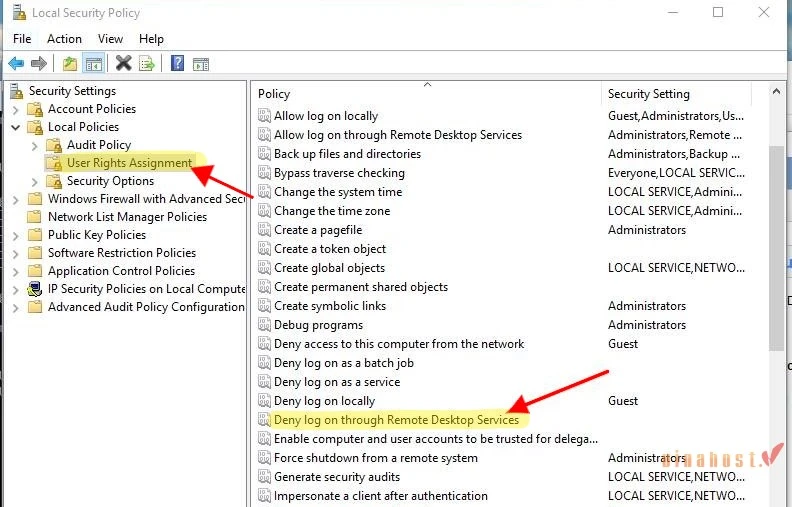
Task: Click the policy icon beside Debug programs
Action: pyautogui.click(x=264, y=325)
